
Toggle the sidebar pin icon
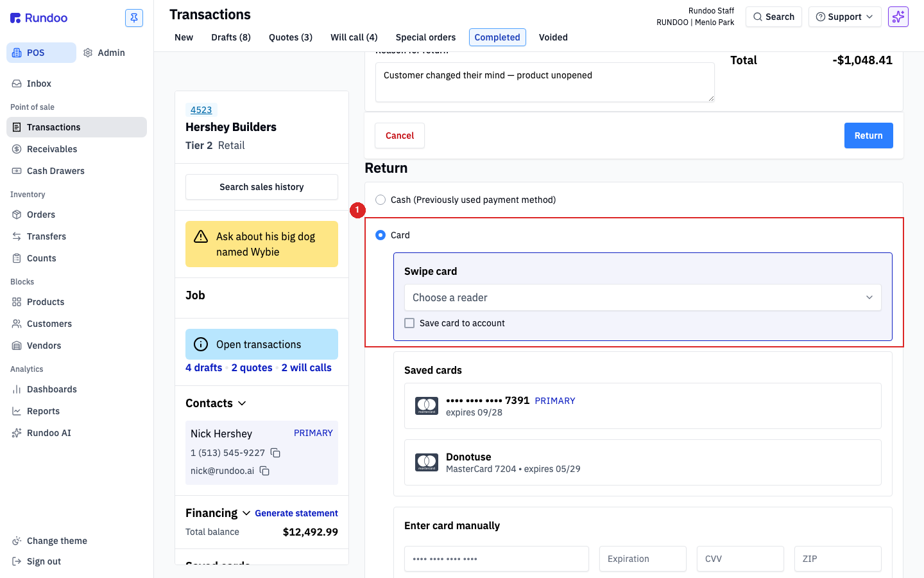click(x=134, y=18)
